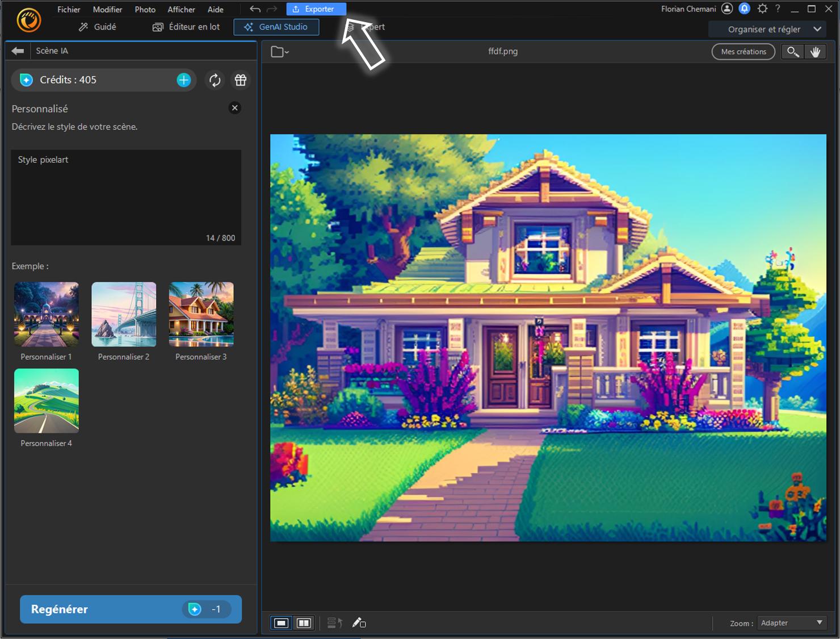The image size is (840, 639).
Task: Click into the Style pixelart description field
Action: (126, 198)
